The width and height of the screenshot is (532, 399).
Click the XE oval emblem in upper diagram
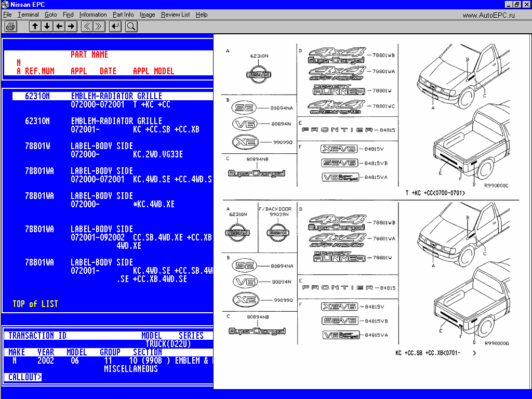245,142
